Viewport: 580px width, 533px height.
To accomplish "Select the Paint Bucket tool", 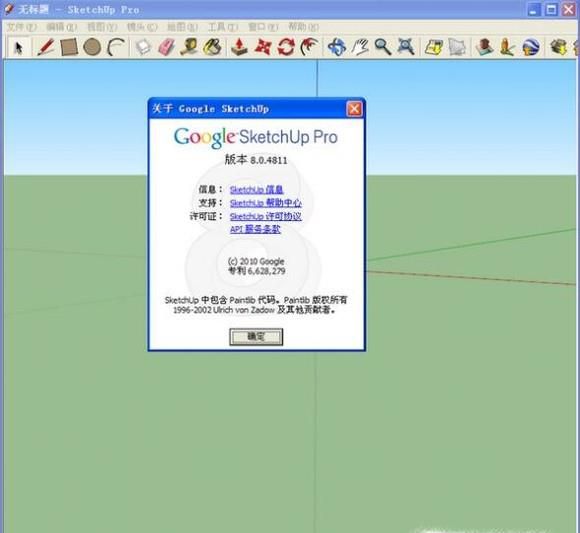I will point(212,47).
